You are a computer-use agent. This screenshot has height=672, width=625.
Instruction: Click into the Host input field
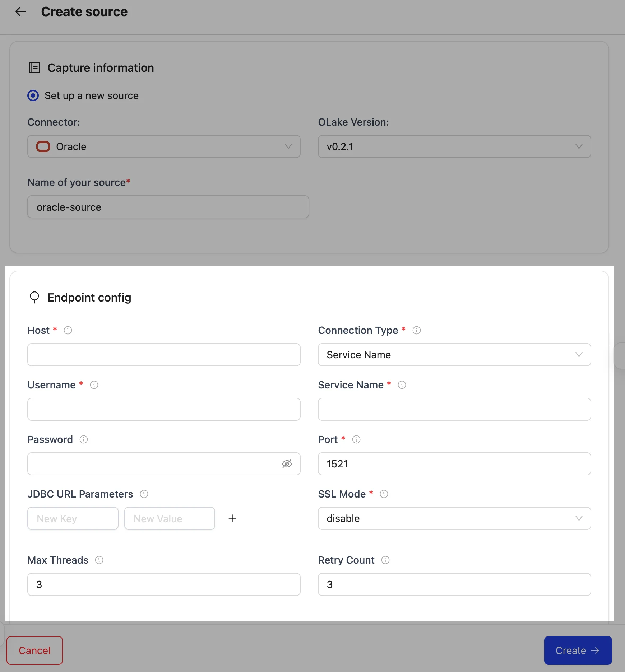tap(164, 355)
